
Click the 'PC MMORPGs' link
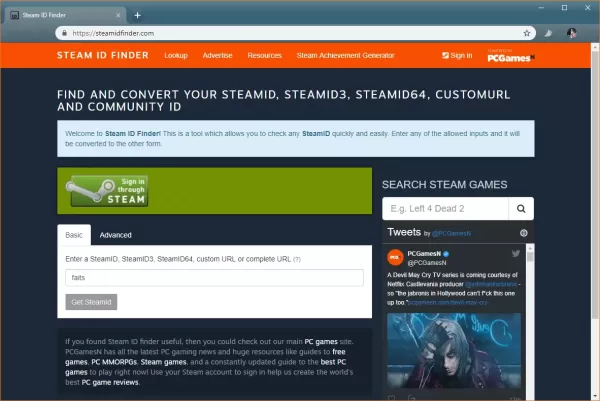coord(114,362)
